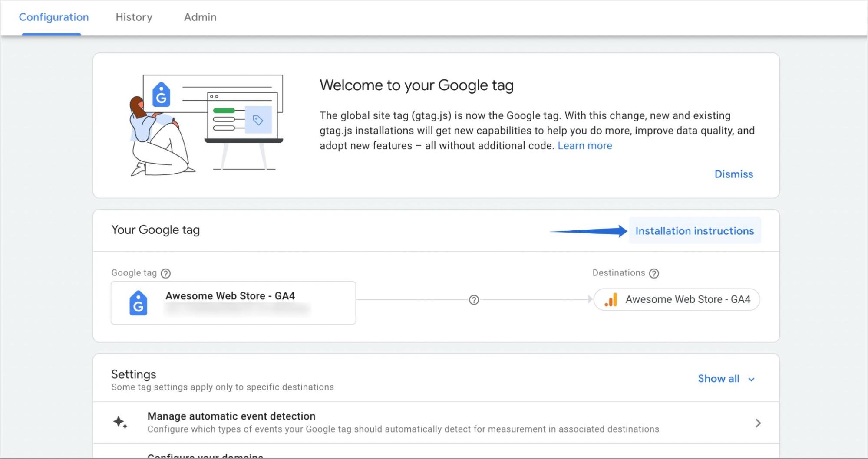This screenshot has width=868, height=459.
Task: Click 'Some tag settings apply only to specific destinations'
Action: [x=222, y=387]
